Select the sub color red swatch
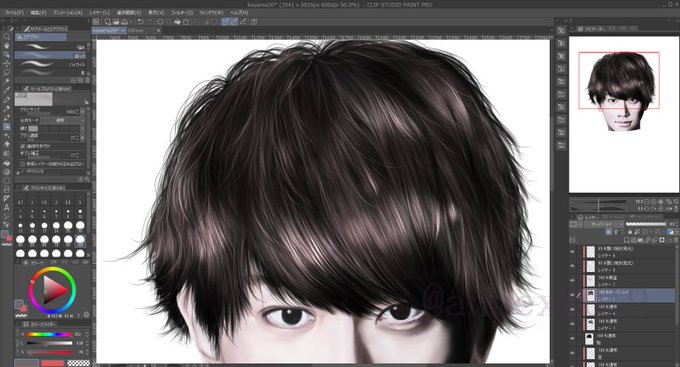Image resolution: width=680 pixels, height=367 pixels. pos(52,363)
